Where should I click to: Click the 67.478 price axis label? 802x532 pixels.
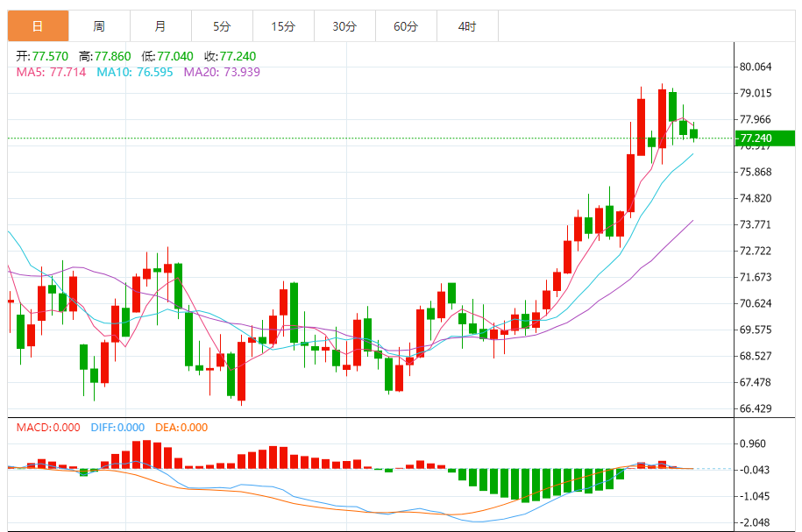coord(756,383)
